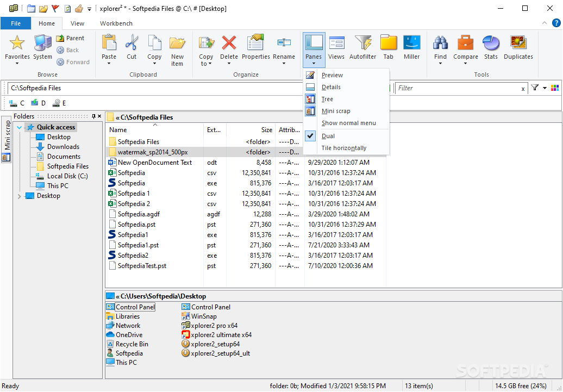Image resolution: width=563 pixels, height=392 pixels.
Task: Toggle the Mini scrap pane entry
Action: tap(336, 111)
